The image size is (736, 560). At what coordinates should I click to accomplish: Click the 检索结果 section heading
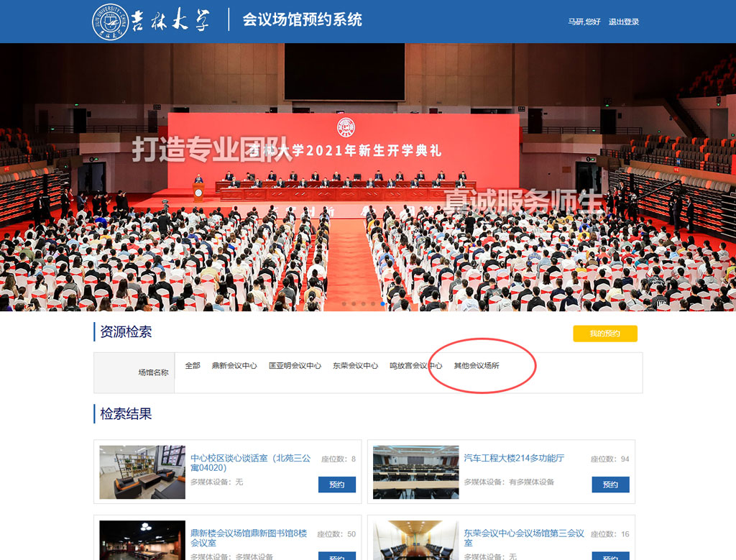coord(126,413)
